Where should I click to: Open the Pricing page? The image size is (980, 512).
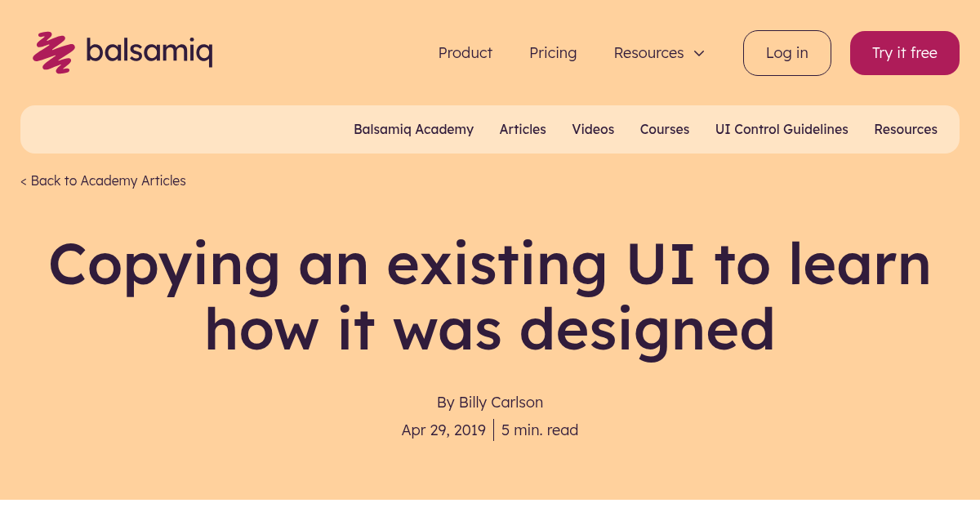[553, 52]
